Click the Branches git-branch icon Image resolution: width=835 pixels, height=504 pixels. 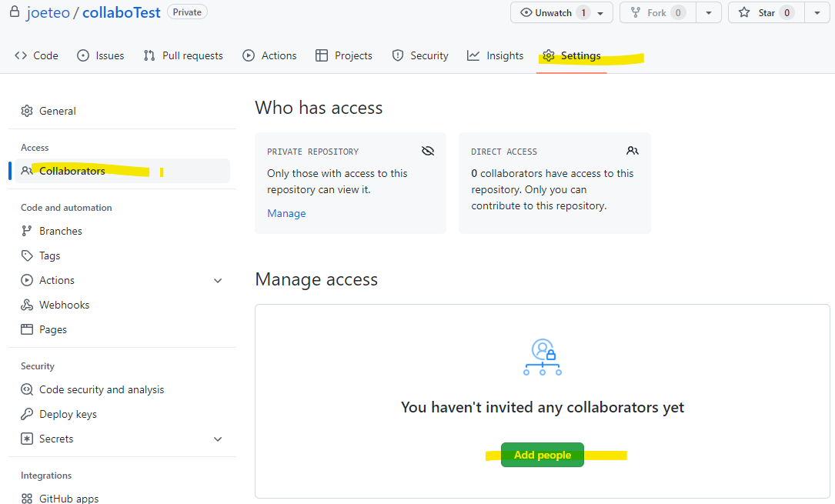(27, 231)
